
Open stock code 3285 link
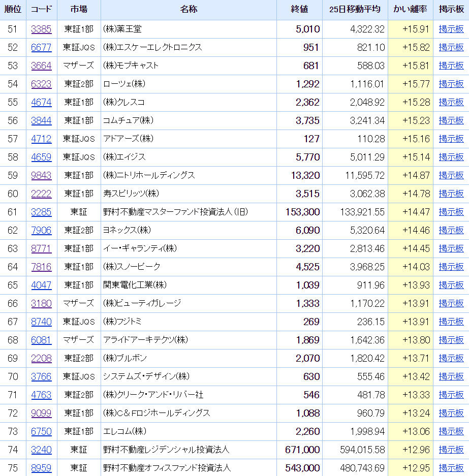(x=41, y=212)
